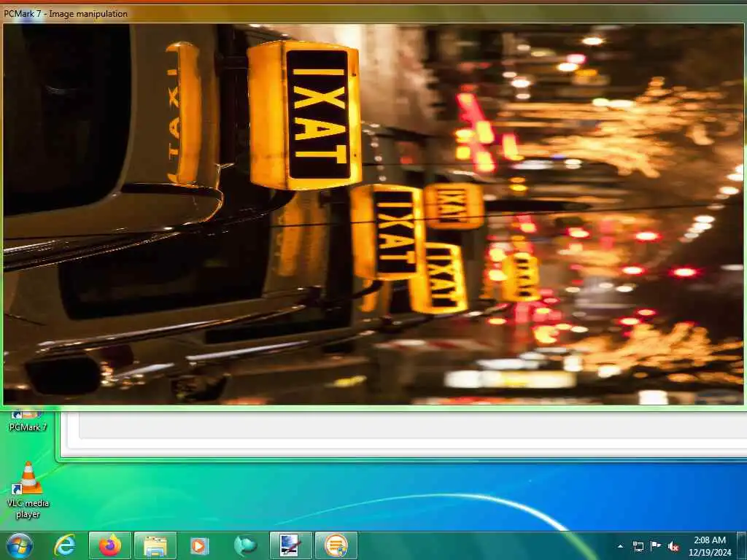Launch Internet Explorer from the taskbar
Screen dimensions: 747x560
65,545
